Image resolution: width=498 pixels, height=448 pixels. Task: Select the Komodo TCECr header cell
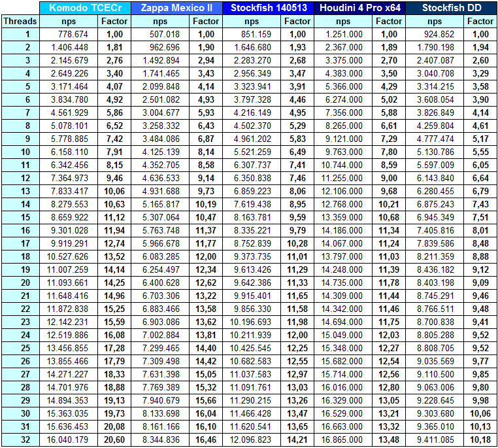85,8
